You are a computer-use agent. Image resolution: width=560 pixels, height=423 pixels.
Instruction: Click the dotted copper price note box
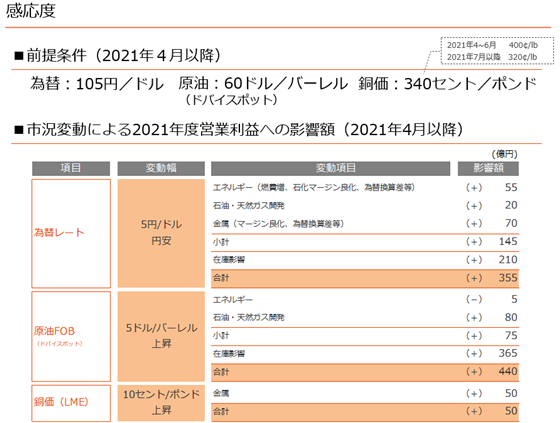tap(497, 51)
